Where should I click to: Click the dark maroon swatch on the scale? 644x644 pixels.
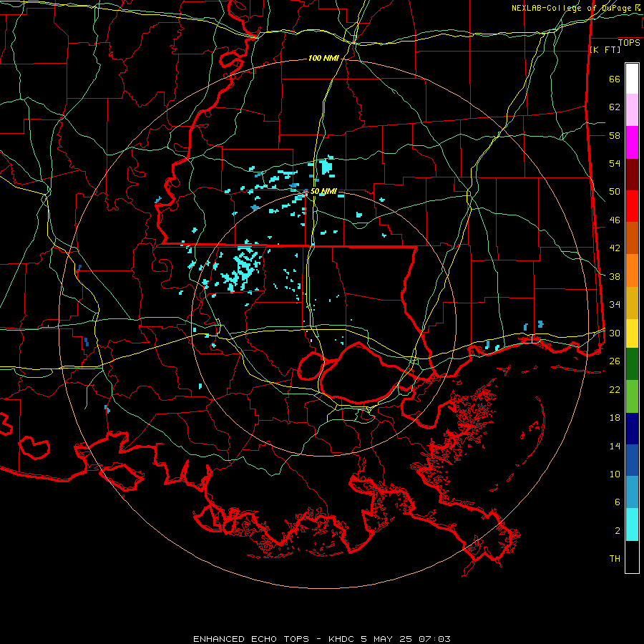tap(632, 175)
